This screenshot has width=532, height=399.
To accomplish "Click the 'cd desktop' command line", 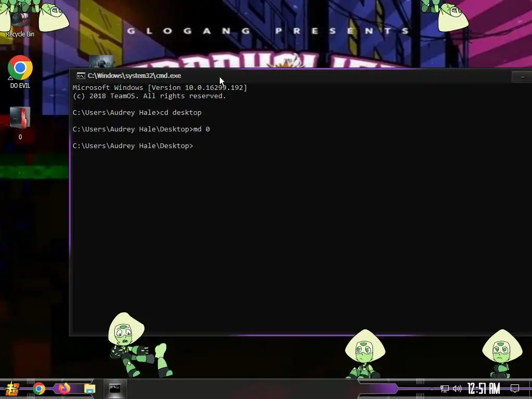I will [137, 113].
